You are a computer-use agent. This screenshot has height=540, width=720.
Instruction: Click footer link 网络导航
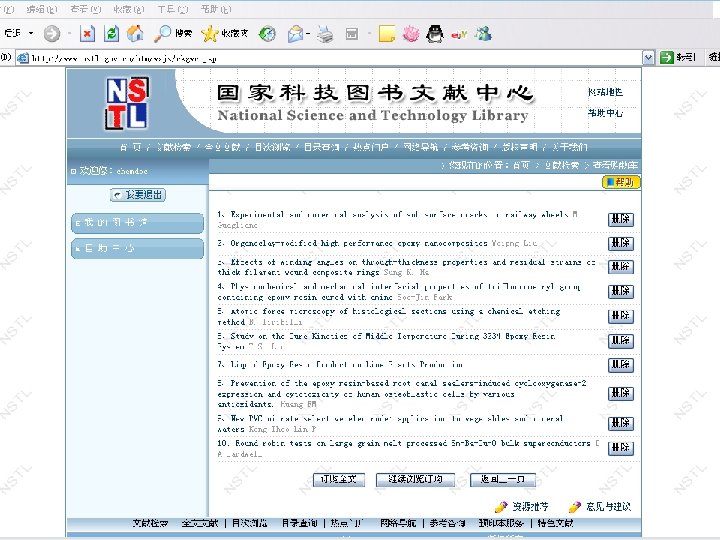point(398,523)
